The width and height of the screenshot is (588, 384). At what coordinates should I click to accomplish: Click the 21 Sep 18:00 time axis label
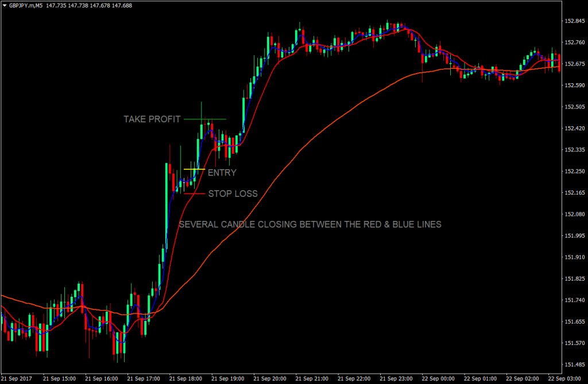point(185,379)
